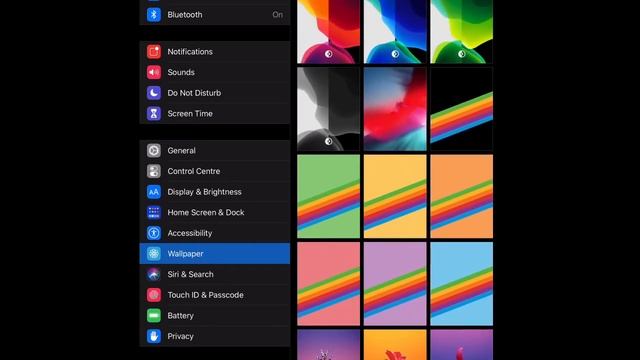Screen dimensions: 640x360
Task: Open Battery settings
Action: coord(215,316)
